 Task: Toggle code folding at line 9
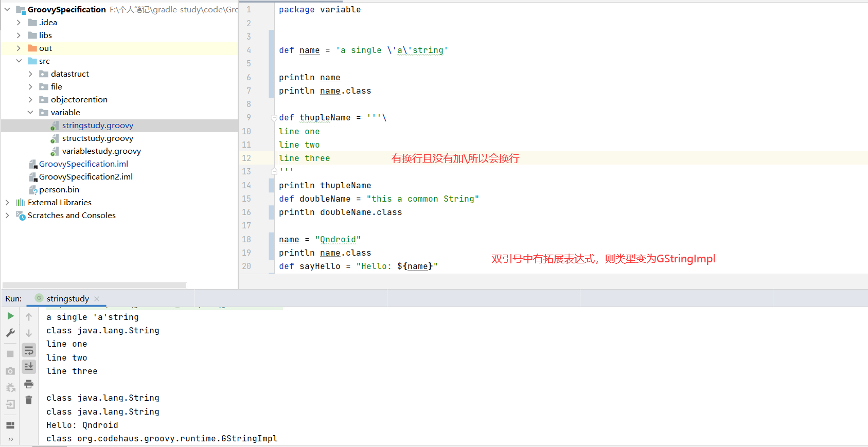pos(274,118)
